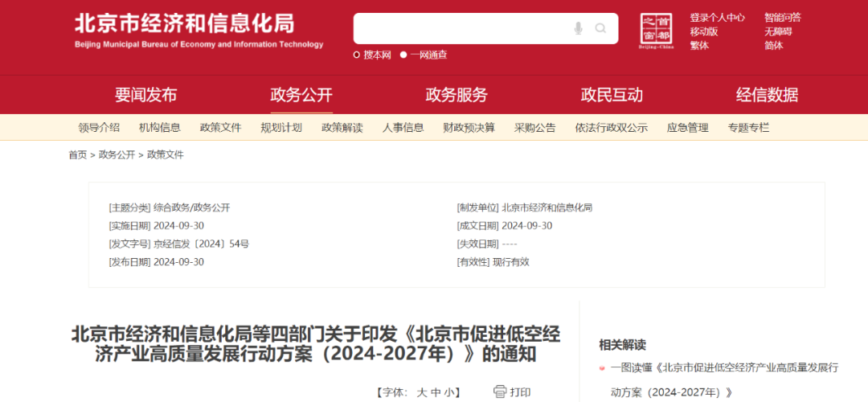Enable 无障碍 accessibility mode
Viewport: 868px width, 402px height.
[x=778, y=31]
